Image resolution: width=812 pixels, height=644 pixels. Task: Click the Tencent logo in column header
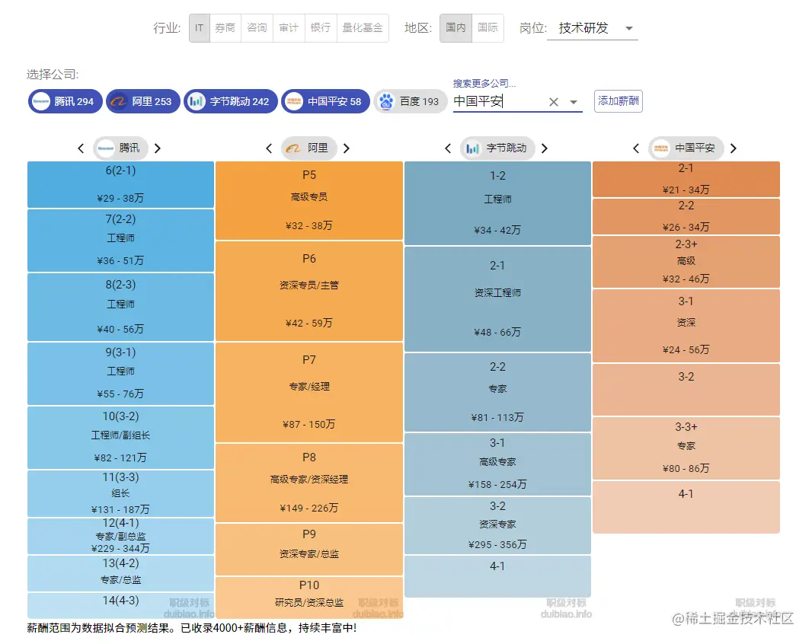[106, 148]
